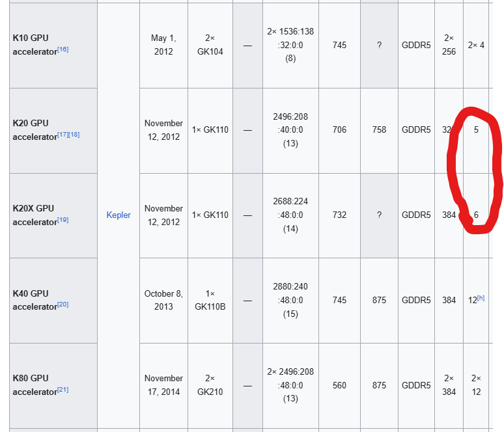Open footnote h beside the 12 memory value
Screen dimensions: 504x432
(x=481, y=298)
